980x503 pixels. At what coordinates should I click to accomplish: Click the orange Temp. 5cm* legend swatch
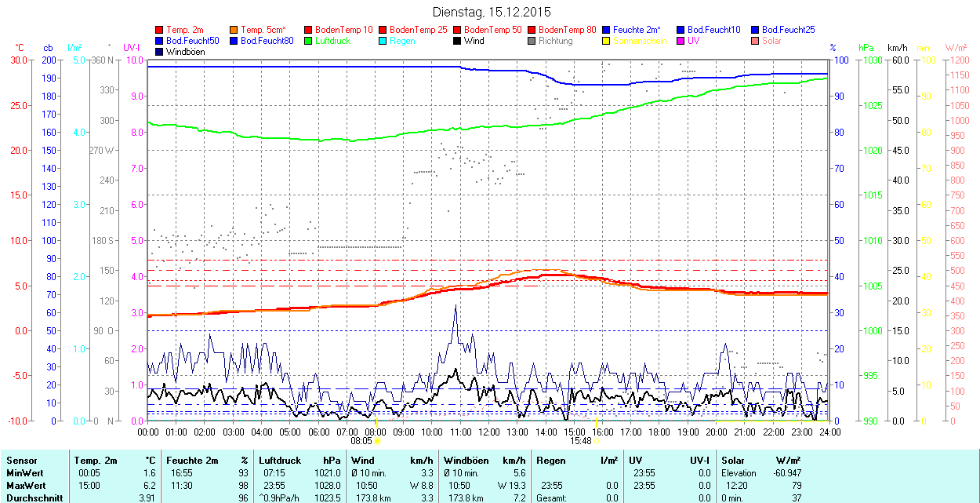coord(234,30)
